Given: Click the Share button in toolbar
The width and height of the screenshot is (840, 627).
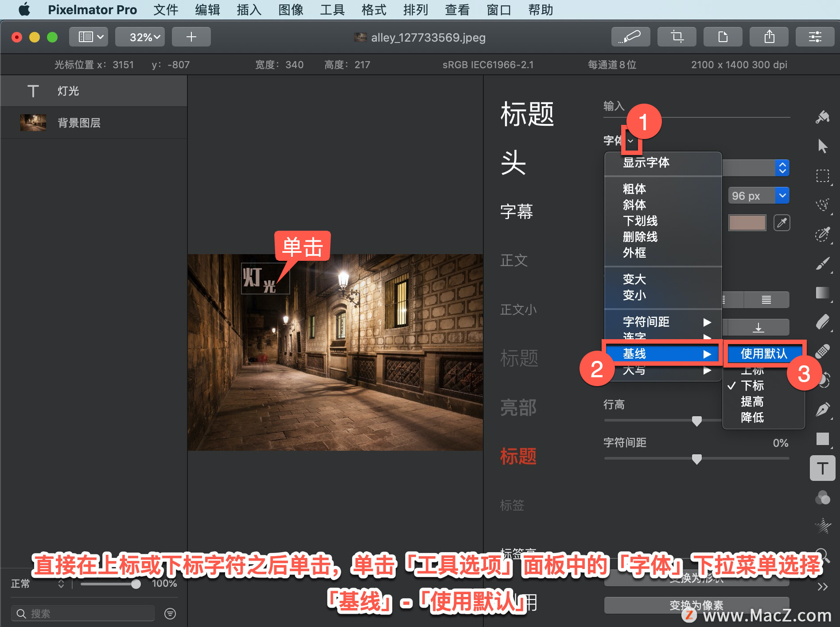Looking at the screenshot, I should [x=769, y=37].
